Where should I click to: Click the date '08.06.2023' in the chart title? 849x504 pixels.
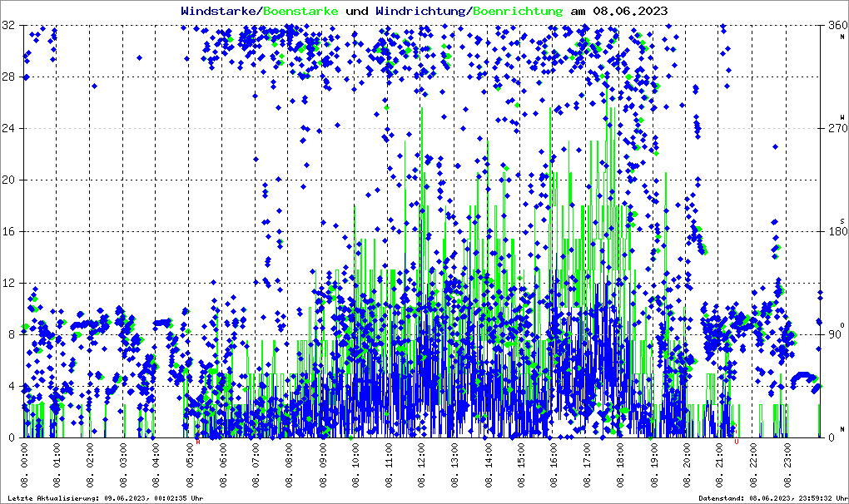[630, 11]
